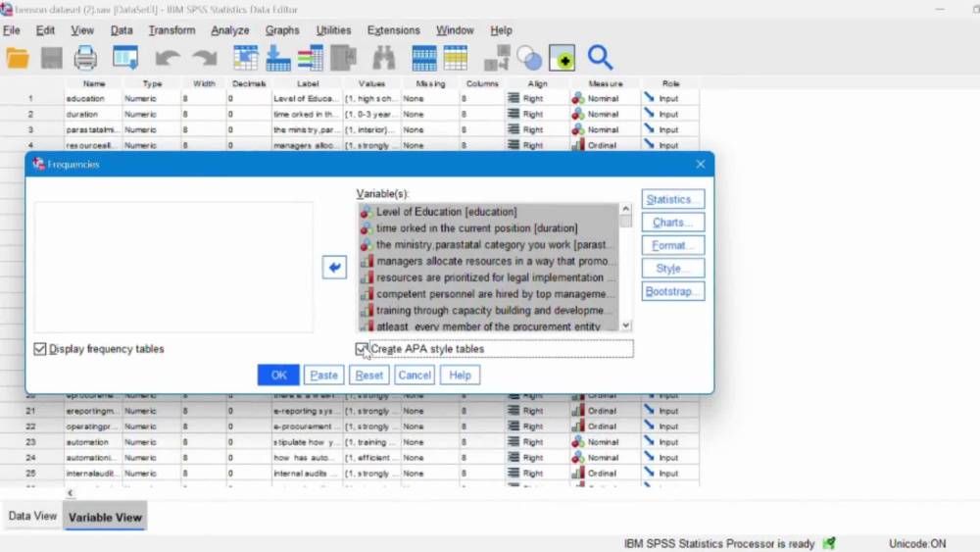Click the Split File toolbar icon
Viewport: 980px width, 552px height.
pos(498,58)
